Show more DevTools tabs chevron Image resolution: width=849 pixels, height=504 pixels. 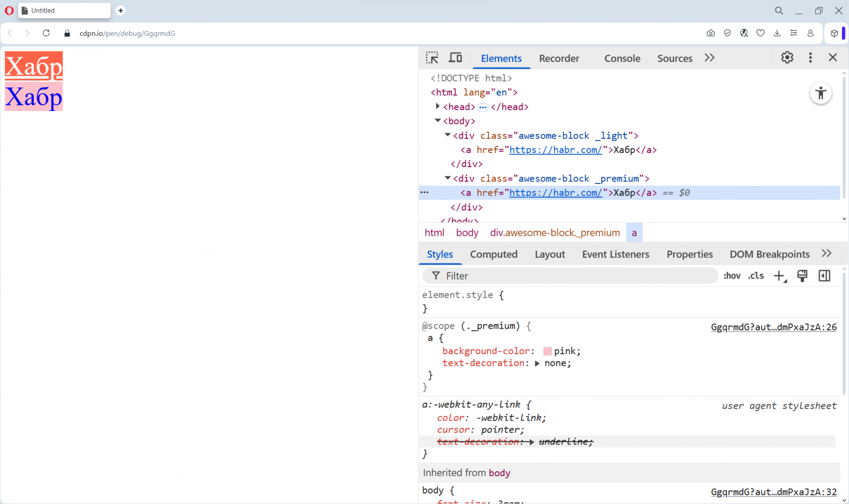709,58
